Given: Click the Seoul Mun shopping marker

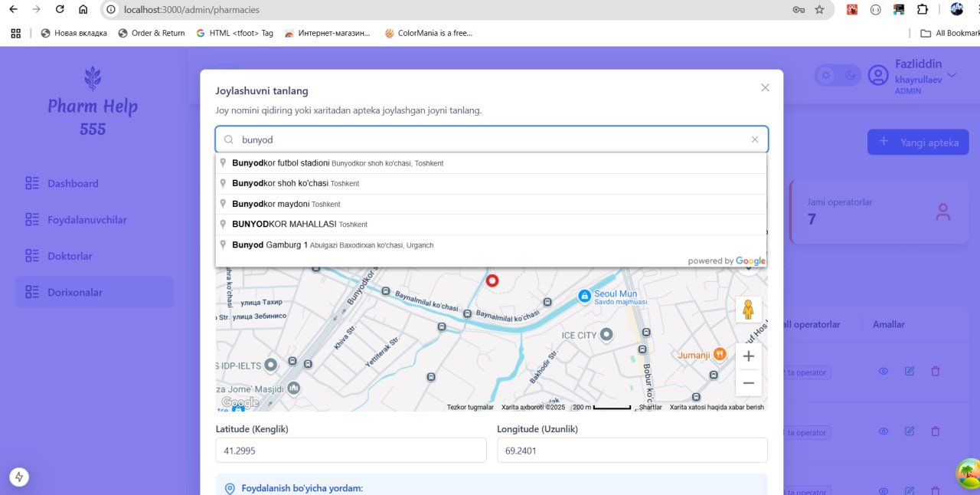Looking at the screenshot, I should pos(583,295).
